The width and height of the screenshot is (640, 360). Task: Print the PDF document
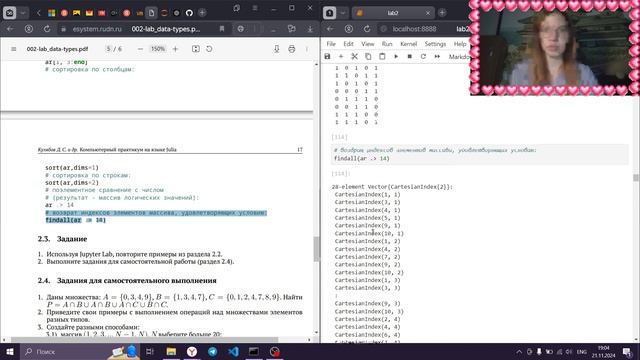point(291,49)
